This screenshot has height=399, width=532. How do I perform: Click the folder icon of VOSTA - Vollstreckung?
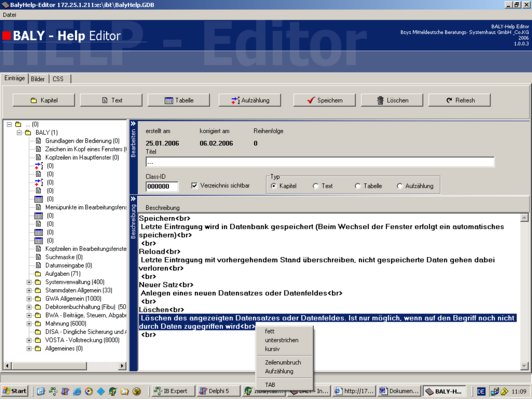click(x=38, y=340)
